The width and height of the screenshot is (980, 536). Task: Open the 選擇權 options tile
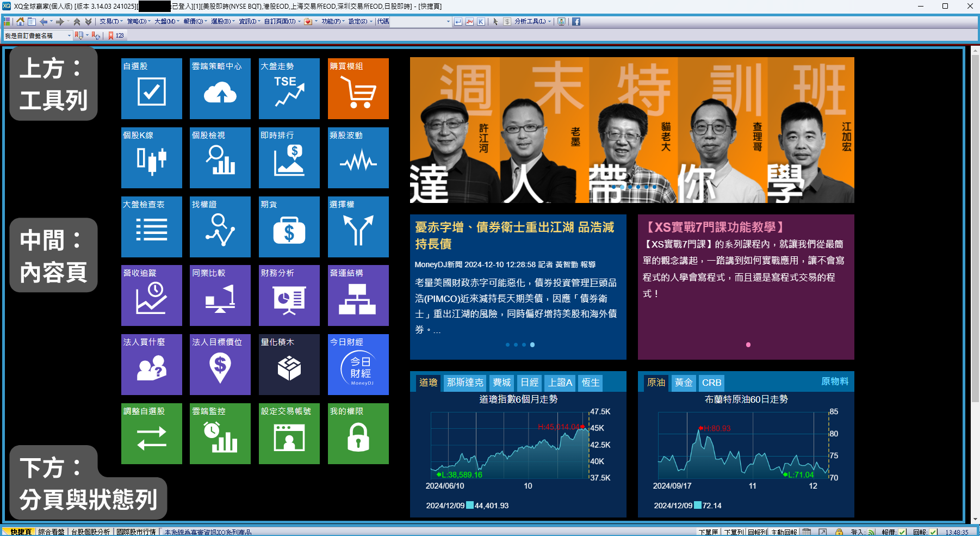pos(358,227)
